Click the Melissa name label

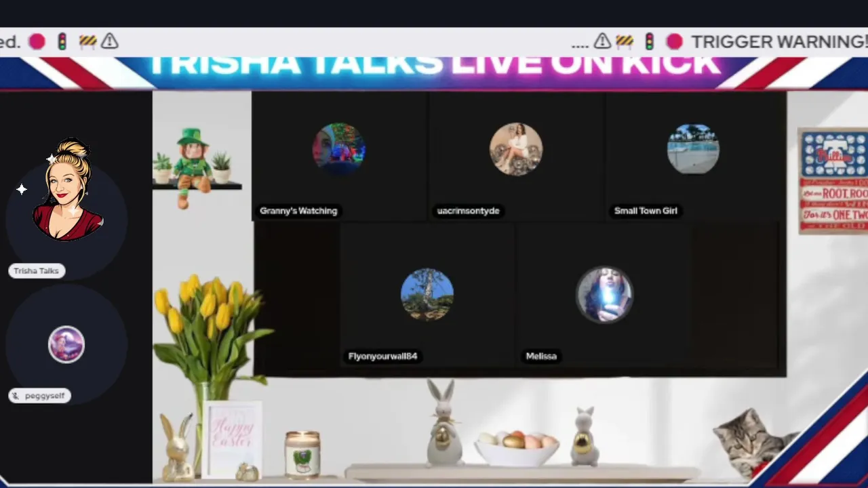[541, 357]
